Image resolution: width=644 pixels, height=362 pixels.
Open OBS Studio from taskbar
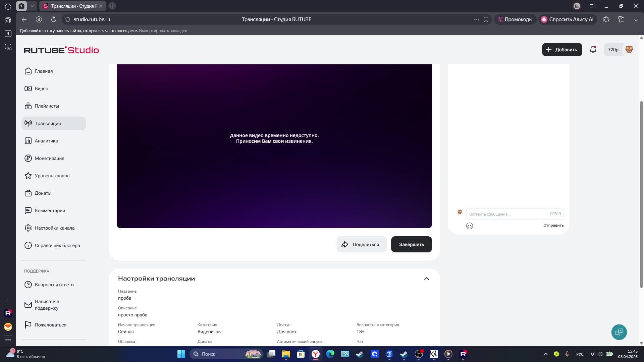point(419,354)
